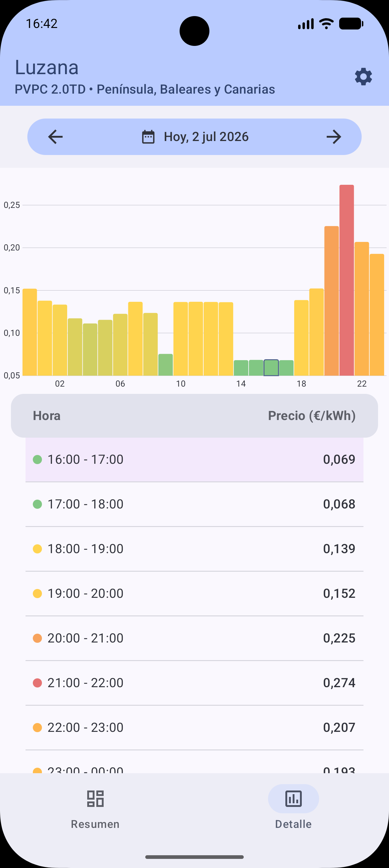Open date picker on 'Hoy, 2 jul 2026'

point(206,137)
